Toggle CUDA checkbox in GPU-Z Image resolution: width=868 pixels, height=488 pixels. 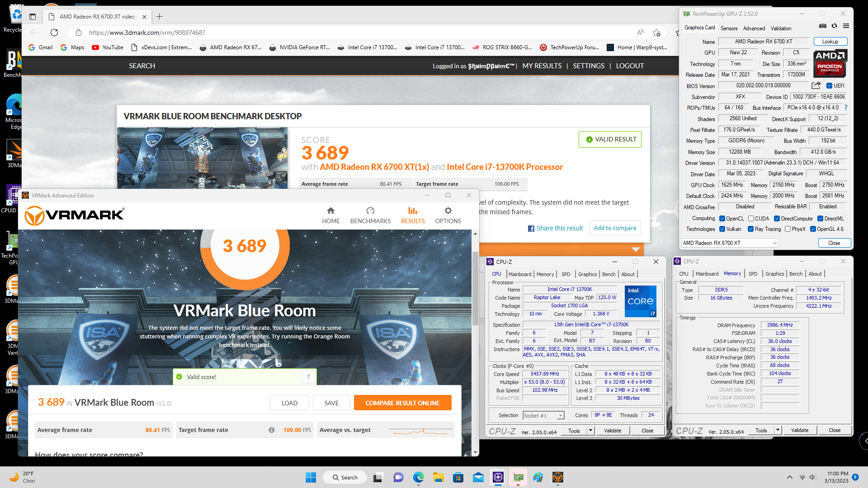[751, 219]
